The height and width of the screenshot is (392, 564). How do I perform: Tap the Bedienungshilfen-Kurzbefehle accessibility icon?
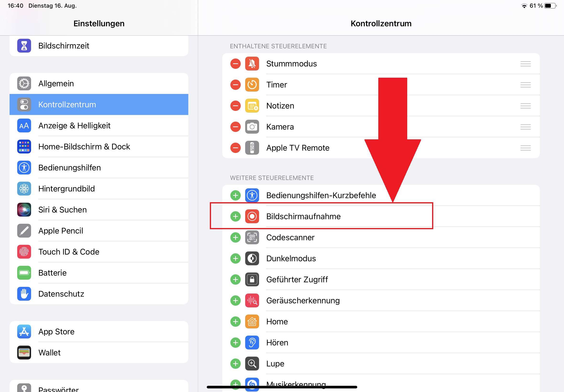[x=252, y=196]
